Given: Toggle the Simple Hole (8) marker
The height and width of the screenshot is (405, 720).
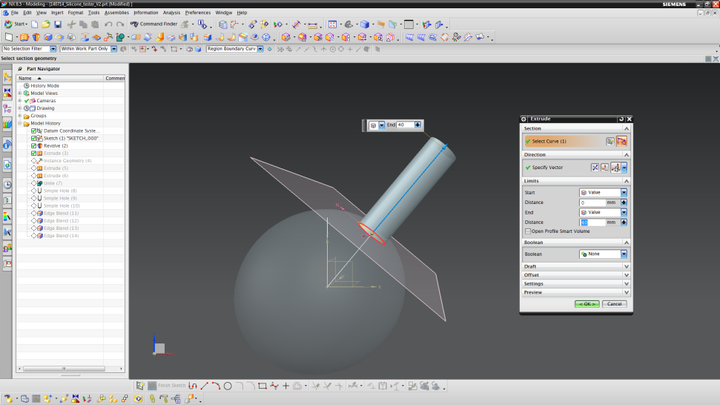Looking at the screenshot, I should [34, 191].
